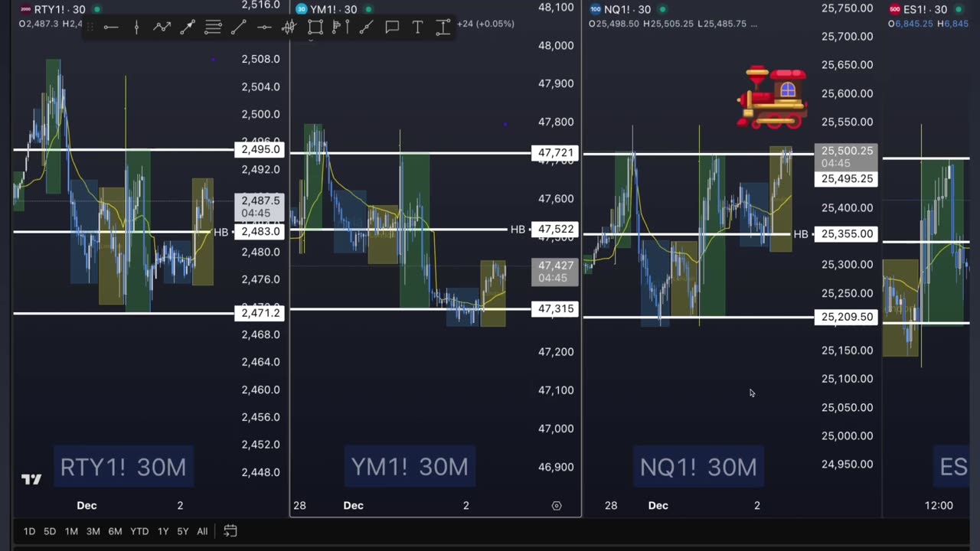This screenshot has height=551, width=980.
Task: Set range to YTD
Action: (x=139, y=531)
